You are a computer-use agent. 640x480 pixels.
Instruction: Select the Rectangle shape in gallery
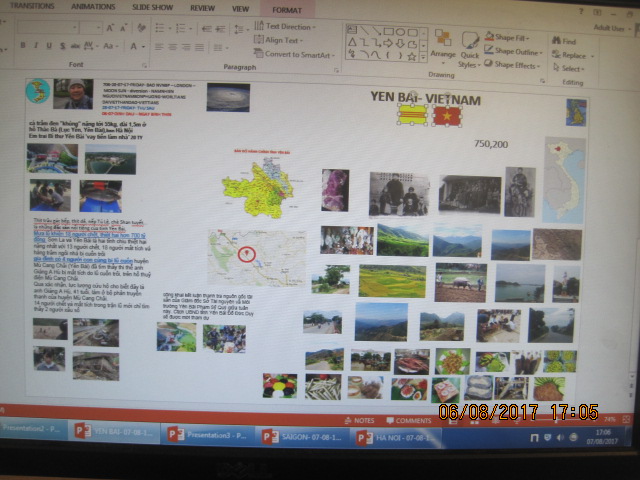tap(388, 31)
